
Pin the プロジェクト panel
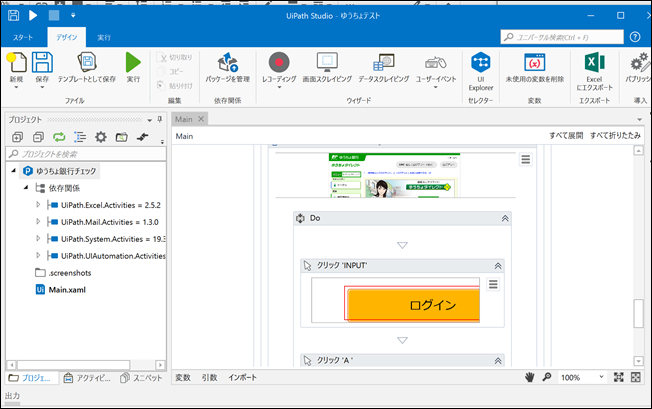pyautogui.click(x=160, y=120)
